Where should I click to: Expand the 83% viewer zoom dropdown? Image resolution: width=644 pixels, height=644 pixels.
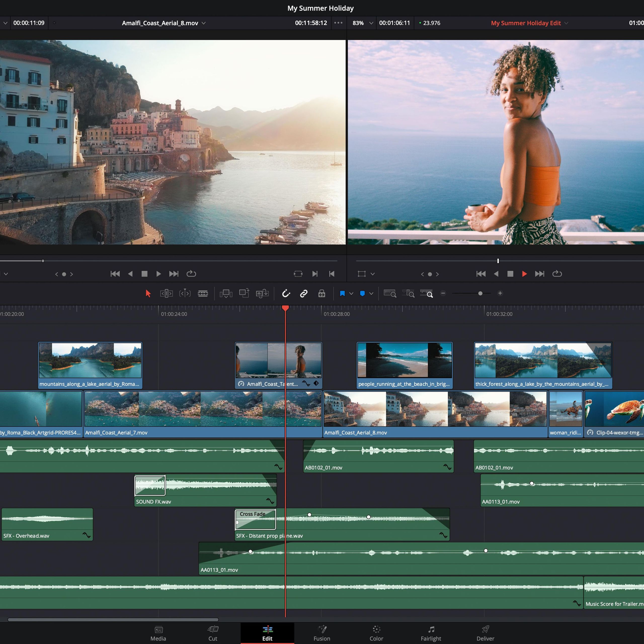coord(371,23)
